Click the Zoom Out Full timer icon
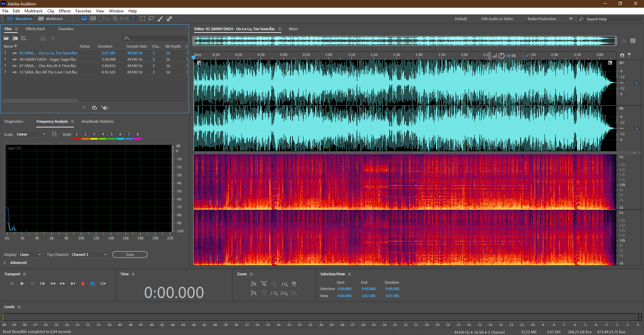The image size is (644, 335). pos(294,284)
